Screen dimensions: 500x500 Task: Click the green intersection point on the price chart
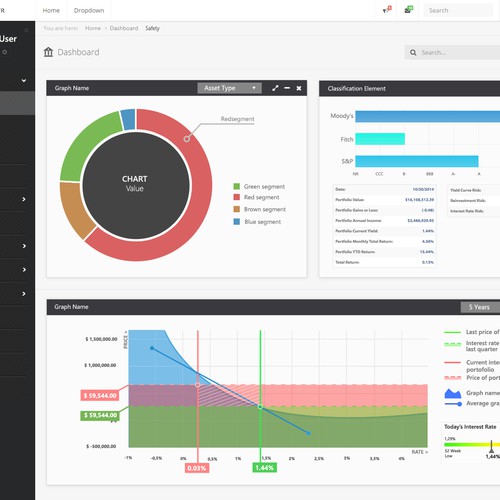(260, 407)
